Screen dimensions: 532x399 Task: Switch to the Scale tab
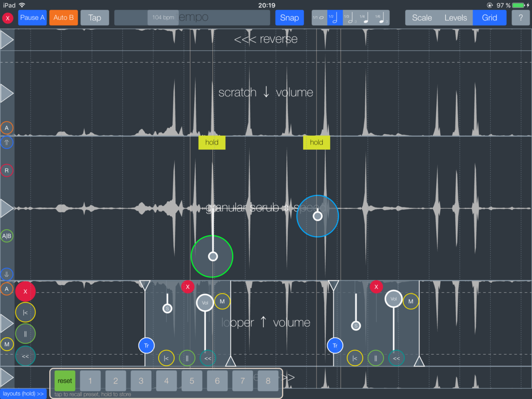pyautogui.click(x=422, y=18)
